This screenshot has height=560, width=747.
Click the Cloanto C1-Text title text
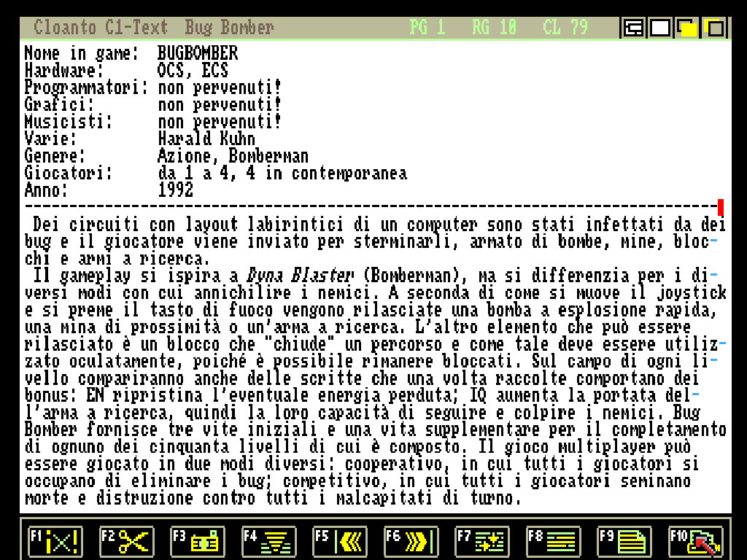pos(101,28)
